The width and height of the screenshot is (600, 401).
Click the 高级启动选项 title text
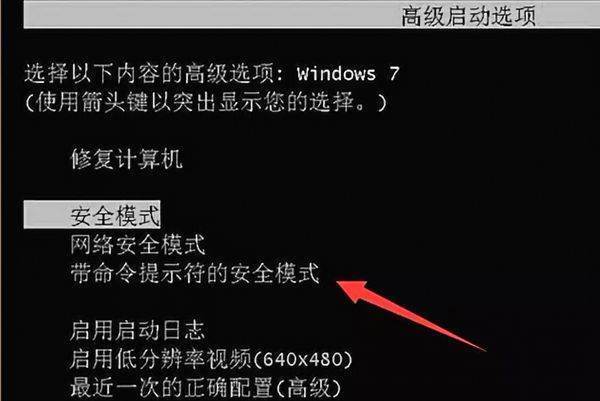click(468, 16)
